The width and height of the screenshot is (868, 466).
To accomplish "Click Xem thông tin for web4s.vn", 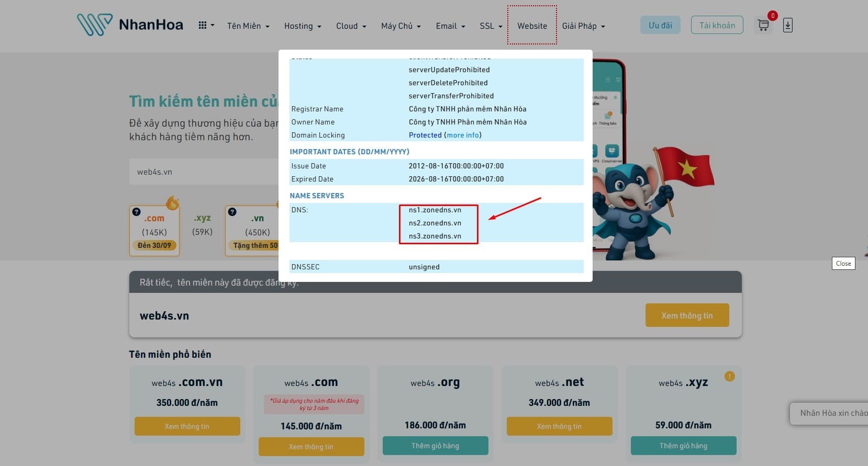I will click(687, 315).
